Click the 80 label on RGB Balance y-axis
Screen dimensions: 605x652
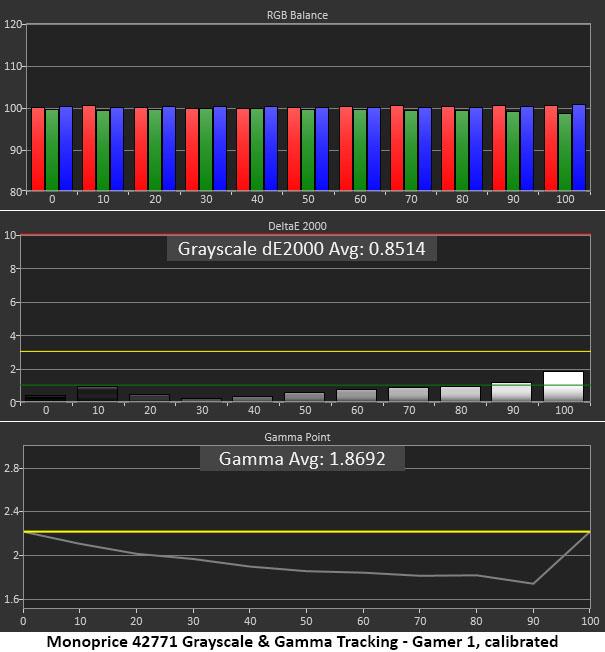tap(15, 192)
